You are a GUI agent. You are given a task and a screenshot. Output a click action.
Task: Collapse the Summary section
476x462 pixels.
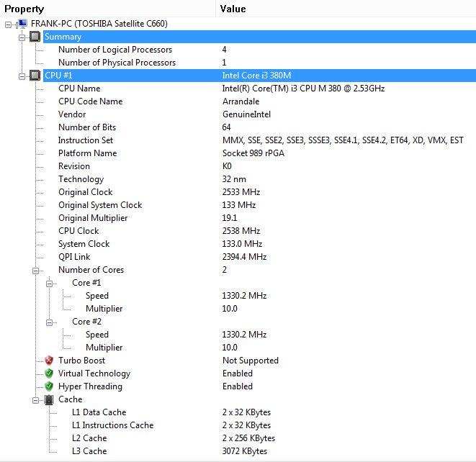22,37
